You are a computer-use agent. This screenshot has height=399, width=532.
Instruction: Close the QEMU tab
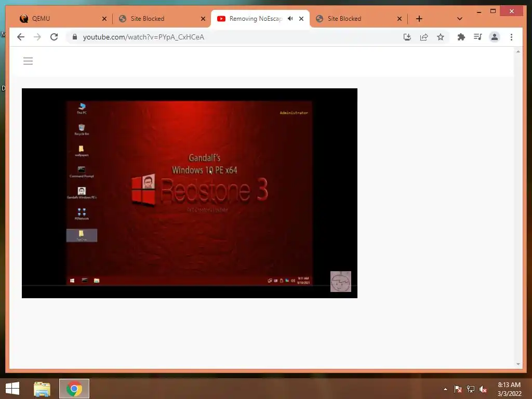point(104,19)
